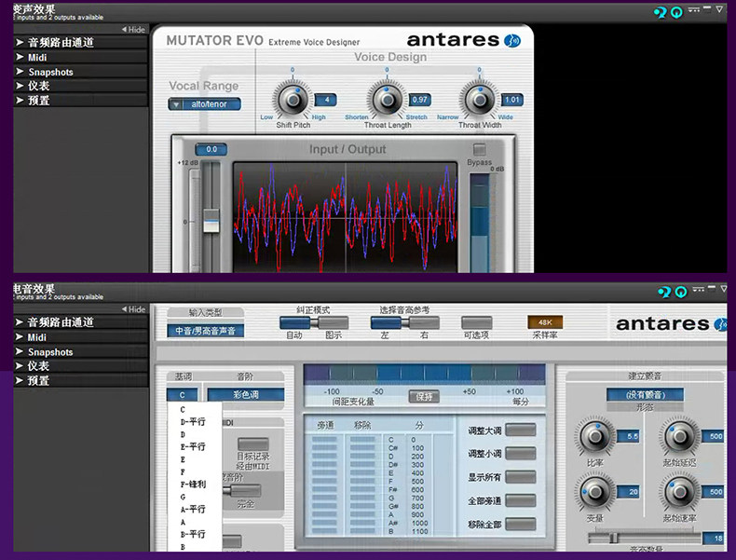
Task: Open 输入类型 中音/男高音声音 dropdown
Action: click(x=205, y=331)
